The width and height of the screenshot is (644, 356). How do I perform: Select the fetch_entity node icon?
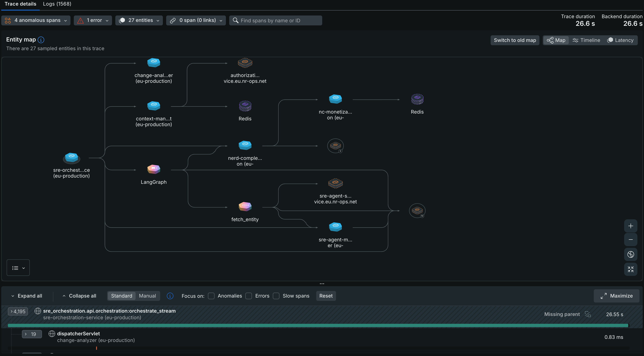point(245,207)
